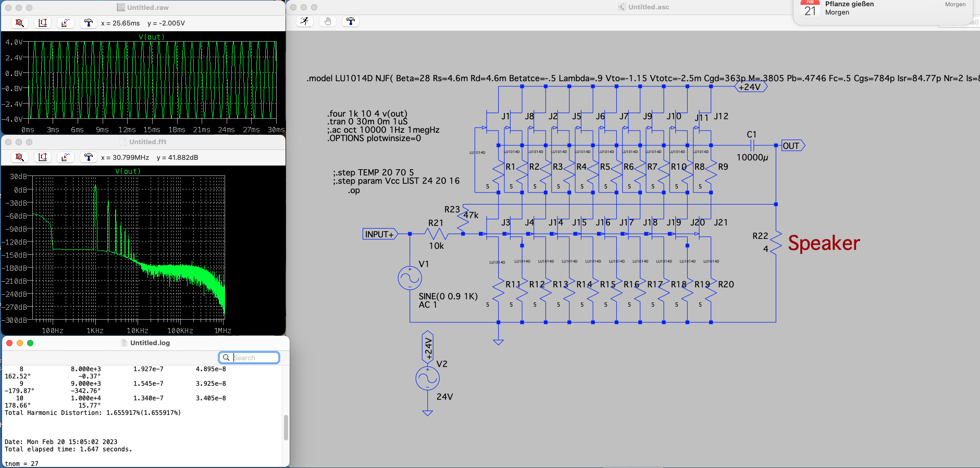Image resolution: width=980 pixels, height=468 pixels.
Task: Select capacitor C1 symbol
Action: 752,146
